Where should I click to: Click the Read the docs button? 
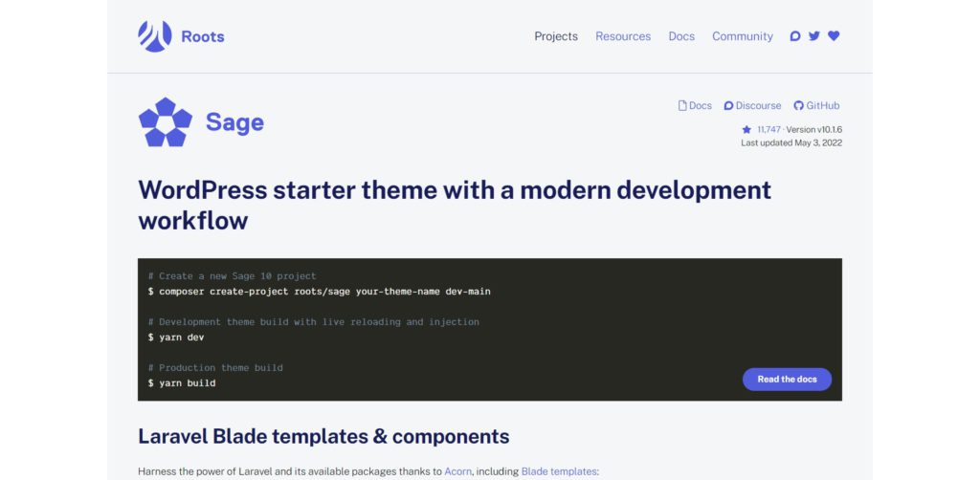tap(787, 379)
